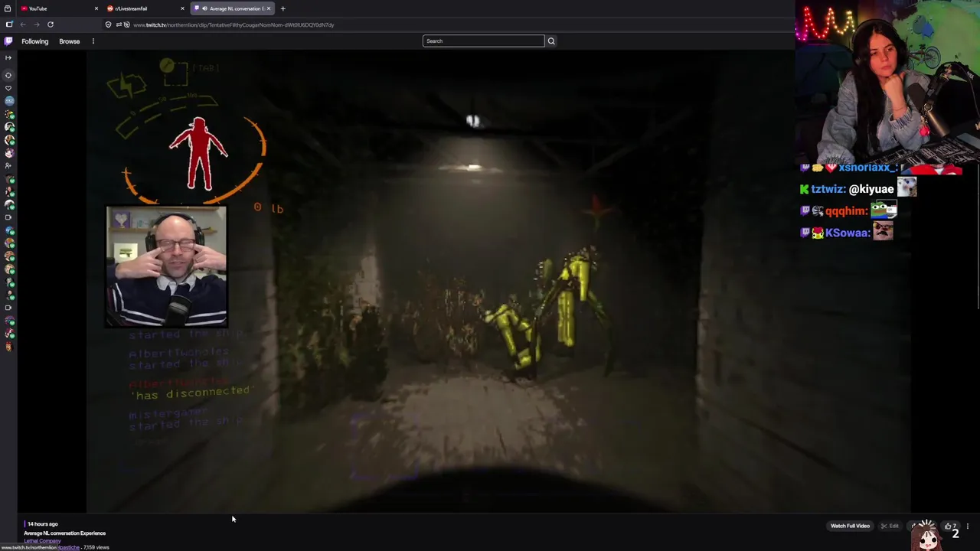980x551 pixels.
Task: Click the Twitch Search field
Action: tap(483, 41)
